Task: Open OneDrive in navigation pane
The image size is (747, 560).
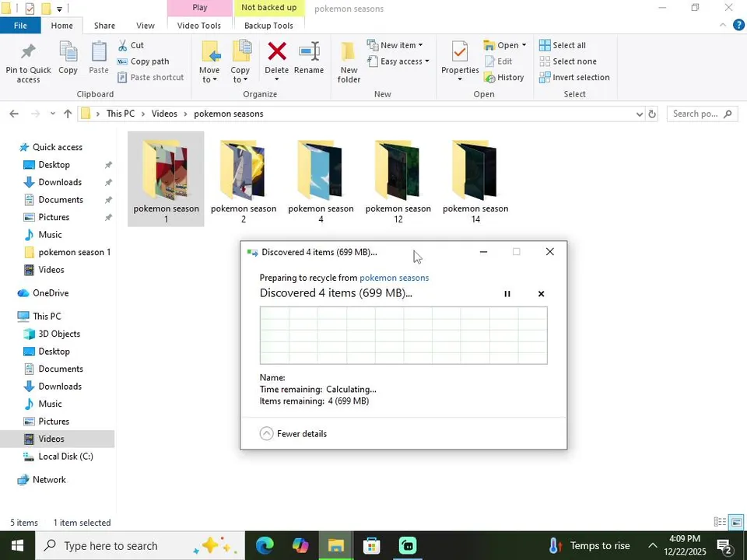Action: [x=51, y=293]
